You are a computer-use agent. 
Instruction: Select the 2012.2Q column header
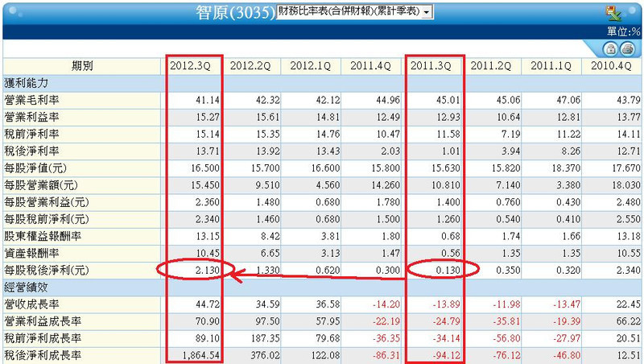pos(250,66)
